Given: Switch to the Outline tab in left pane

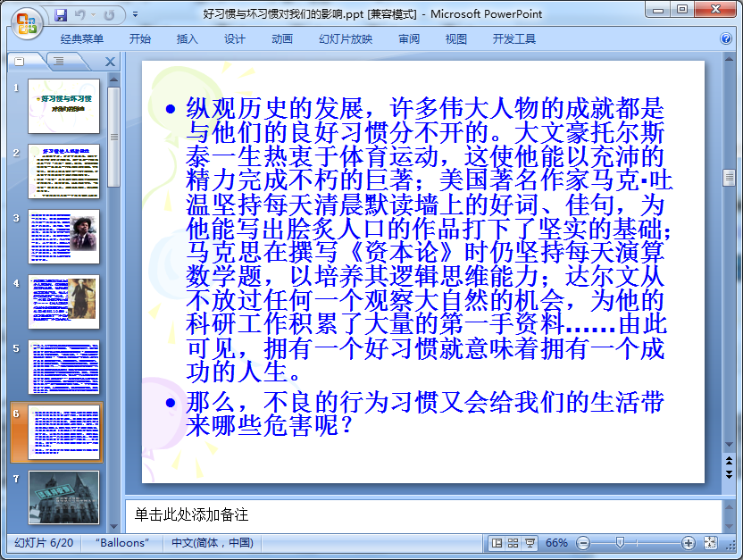Looking at the screenshot, I should coord(58,61).
